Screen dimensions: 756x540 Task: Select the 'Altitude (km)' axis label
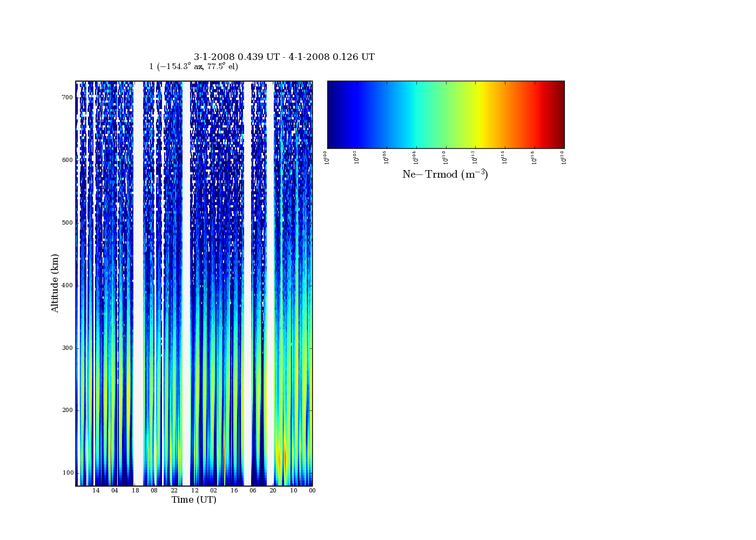coord(55,283)
